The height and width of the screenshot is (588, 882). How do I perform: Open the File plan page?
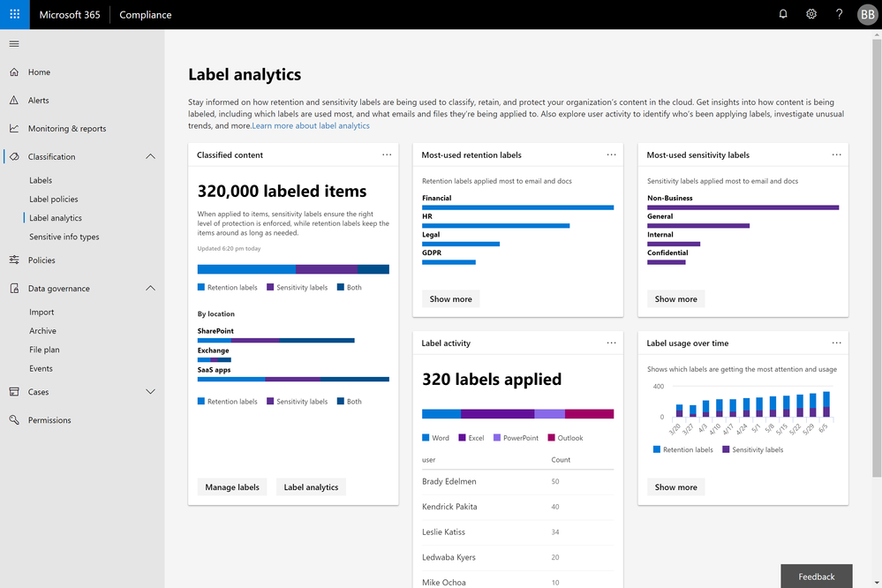(x=44, y=350)
